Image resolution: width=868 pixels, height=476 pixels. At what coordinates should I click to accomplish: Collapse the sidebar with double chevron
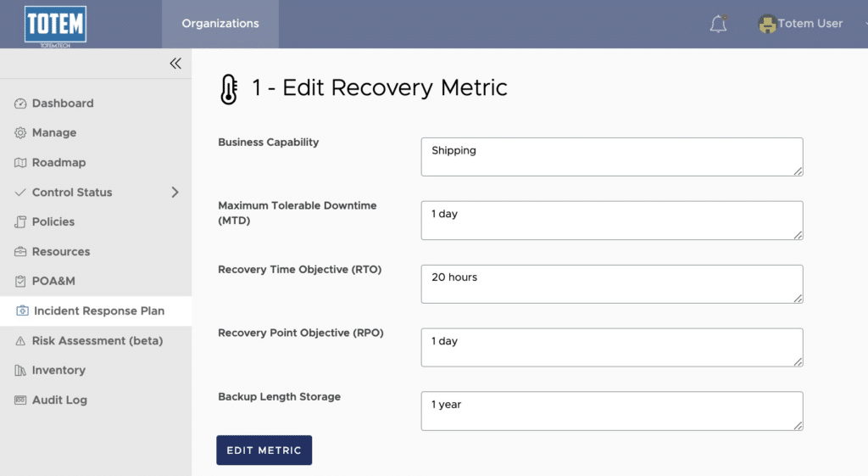[x=175, y=63]
